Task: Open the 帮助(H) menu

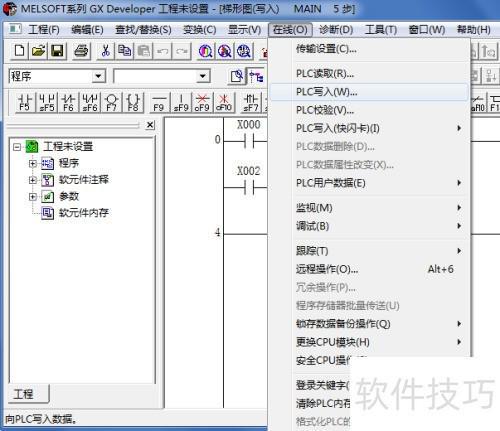Action: 474,30
